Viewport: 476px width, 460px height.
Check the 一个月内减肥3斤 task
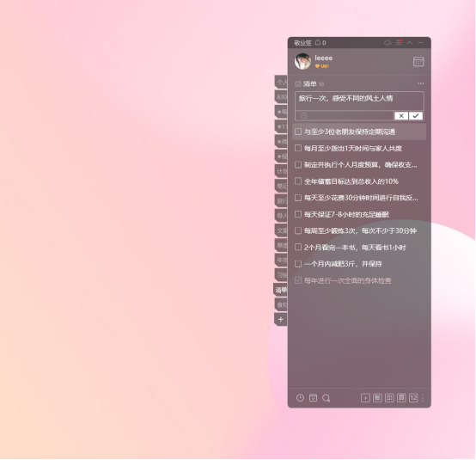pos(298,264)
